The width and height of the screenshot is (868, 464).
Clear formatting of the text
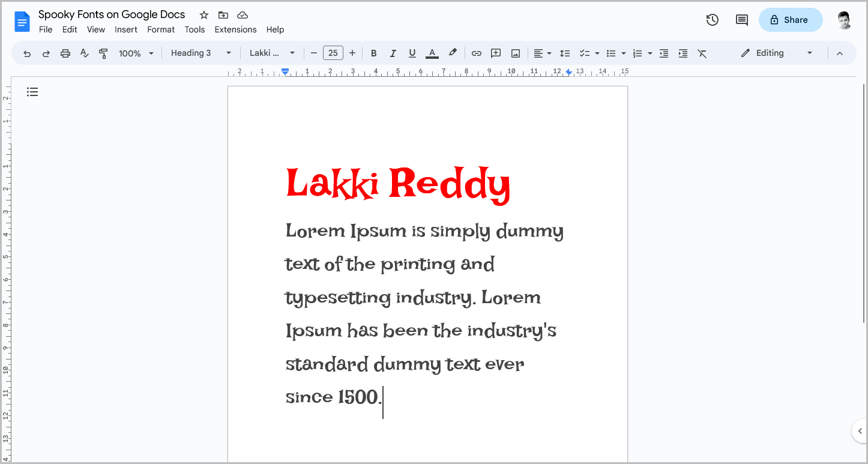702,53
